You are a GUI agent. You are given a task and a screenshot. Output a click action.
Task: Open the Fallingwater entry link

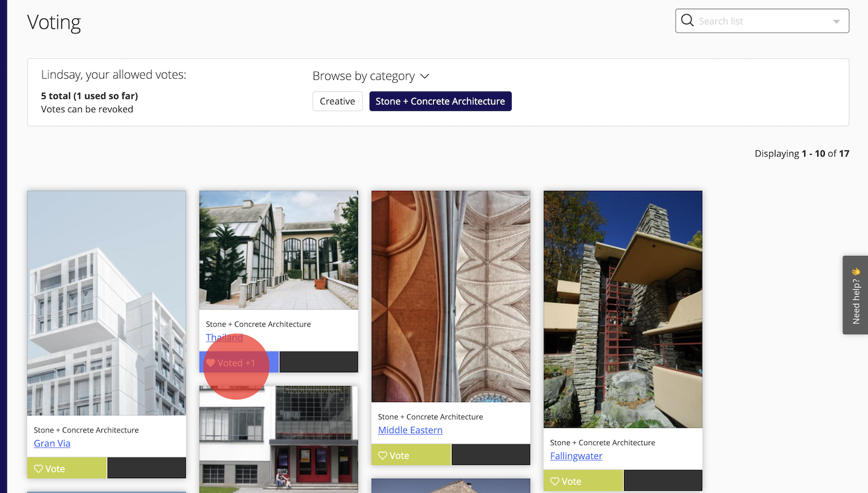pyautogui.click(x=576, y=456)
